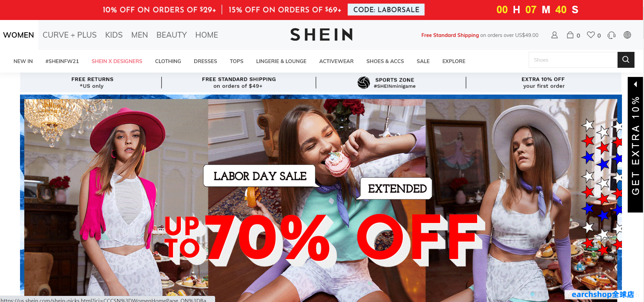This screenshot has width=644, height=302.
Task: Open the shopping bag icon
Action: click(570, 35)
